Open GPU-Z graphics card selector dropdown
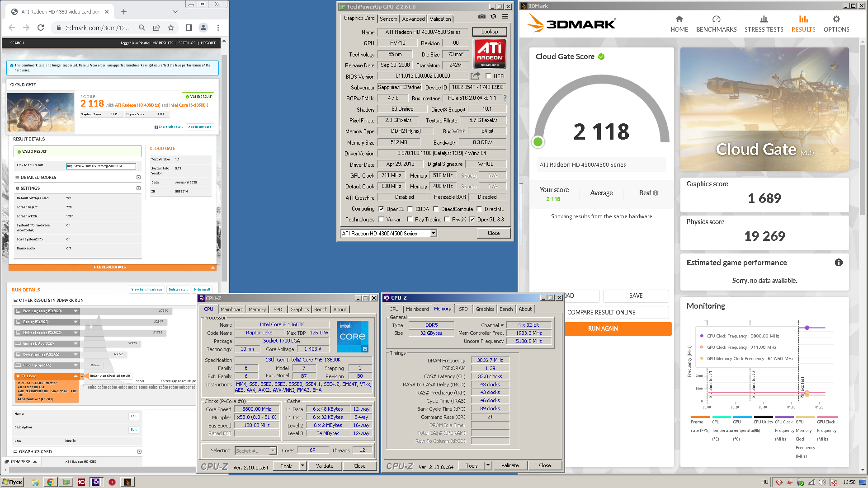The width and height of the screenshot is (868, 488). 433,233
